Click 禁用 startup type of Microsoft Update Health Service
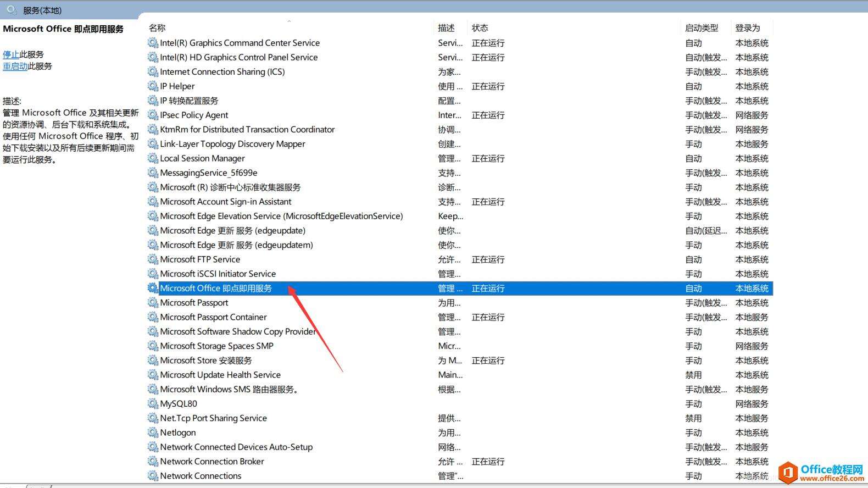This screenshot has height=488, width=868. click(693, 375)
